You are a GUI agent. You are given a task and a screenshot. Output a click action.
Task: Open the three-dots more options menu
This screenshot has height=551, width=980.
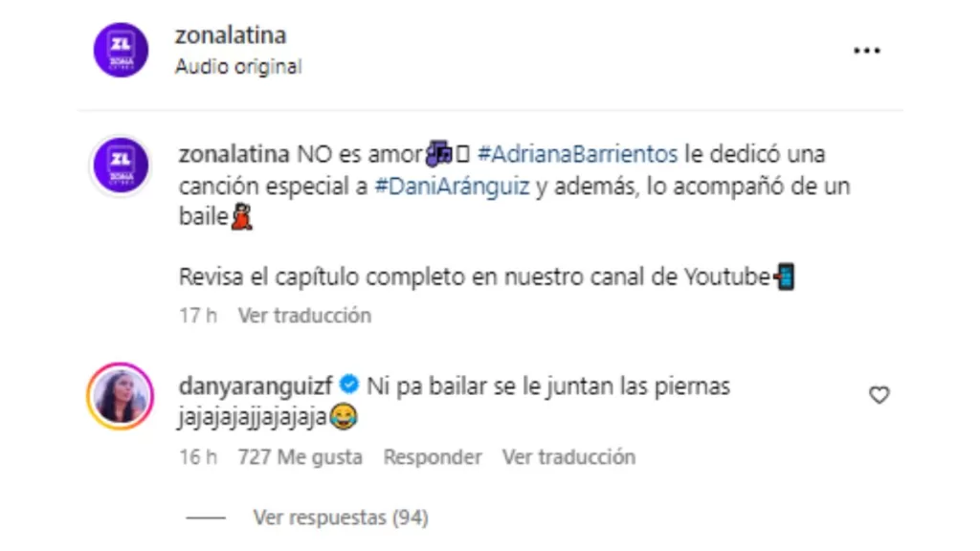coord(867,51)
